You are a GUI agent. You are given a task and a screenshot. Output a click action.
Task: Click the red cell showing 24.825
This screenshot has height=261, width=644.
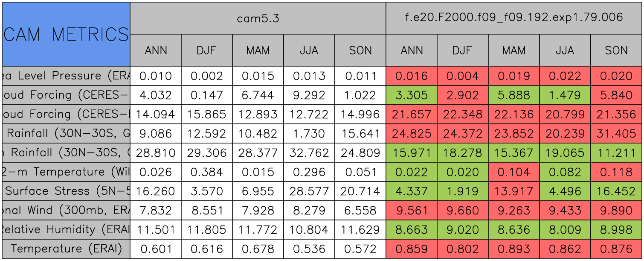[412, 134]
